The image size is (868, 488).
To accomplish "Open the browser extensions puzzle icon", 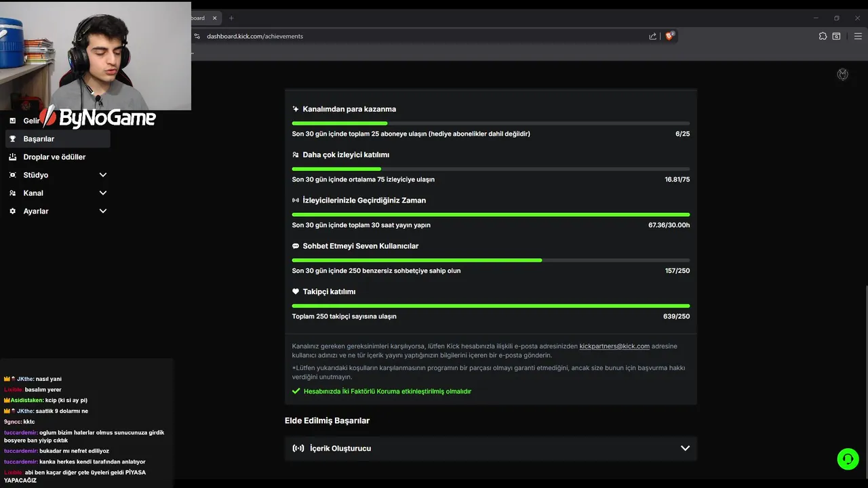I will (x=823, y=36).
